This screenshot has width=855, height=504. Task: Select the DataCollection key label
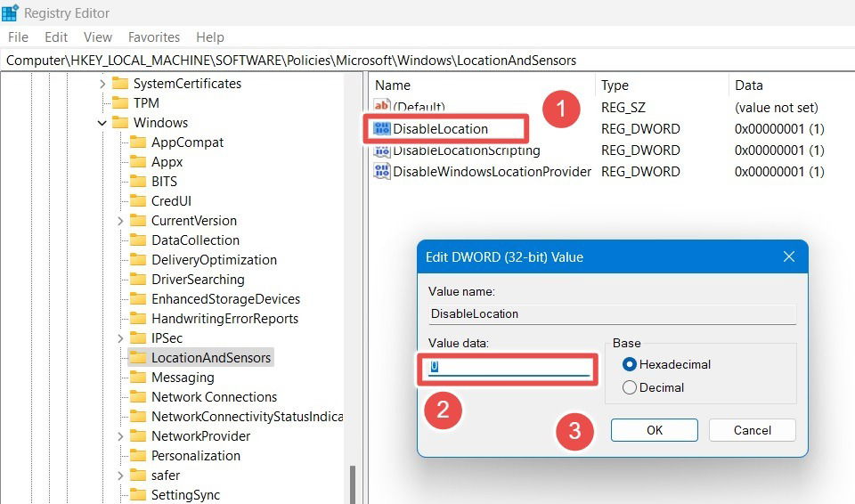(195, 240)
